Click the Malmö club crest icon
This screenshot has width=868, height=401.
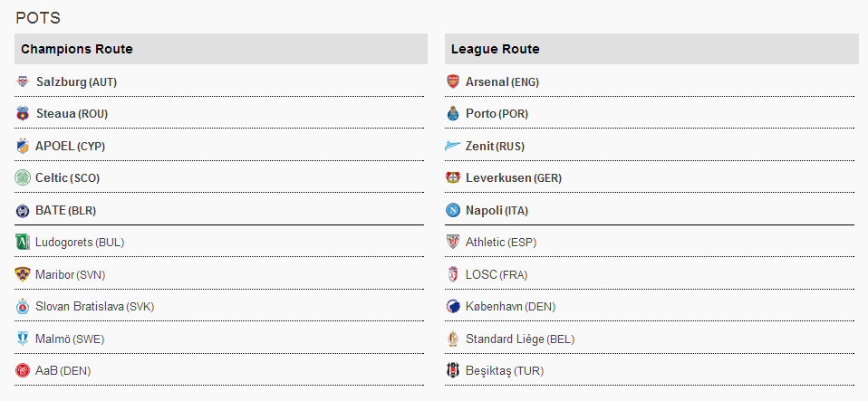coord(23,339)
